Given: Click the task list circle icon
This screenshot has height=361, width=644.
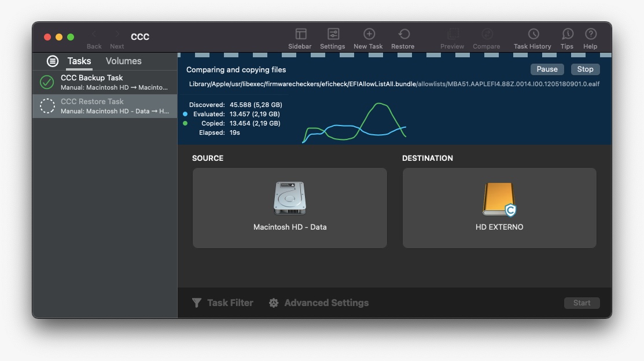Looking at the screenshot, I should point(53,61).
